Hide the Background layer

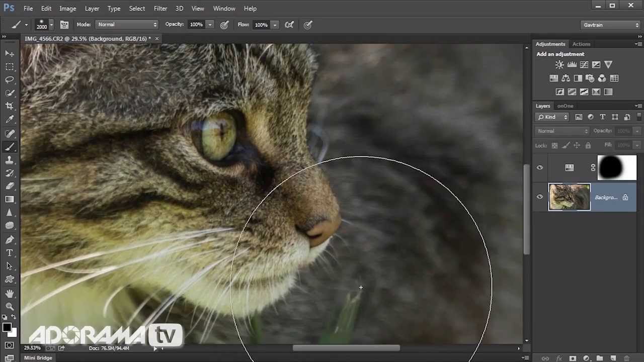pyautogui.click(x=540, y=197)
